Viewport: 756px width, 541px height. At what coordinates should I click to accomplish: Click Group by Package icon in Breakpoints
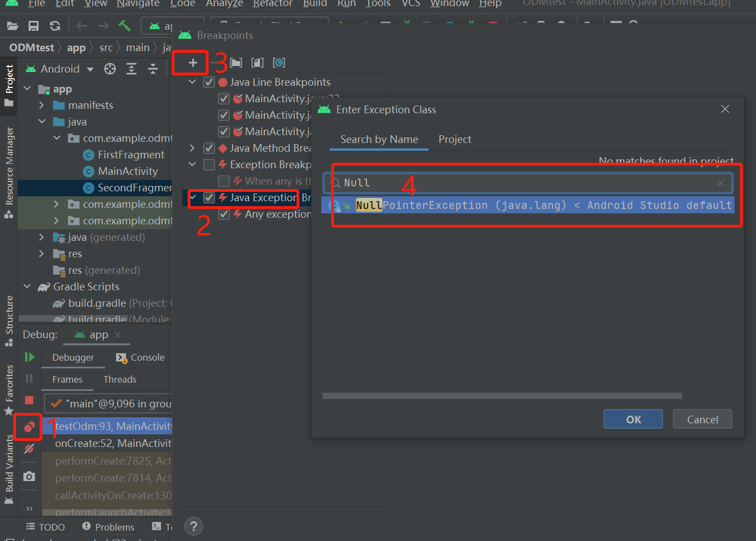pos(236,63)
